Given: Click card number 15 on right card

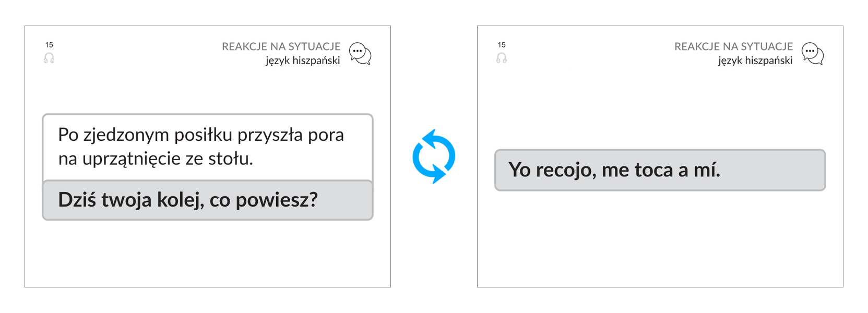Looking at the screenshot, I should coord(502,45).
